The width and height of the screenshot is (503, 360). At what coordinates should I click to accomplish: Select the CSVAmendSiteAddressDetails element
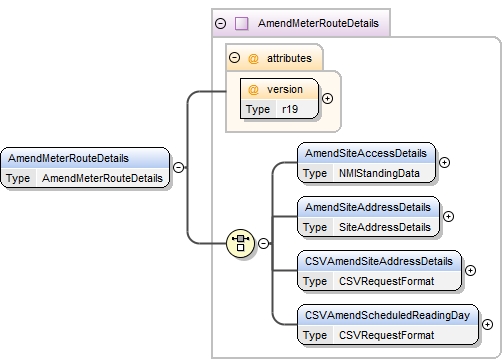(379, 271)
